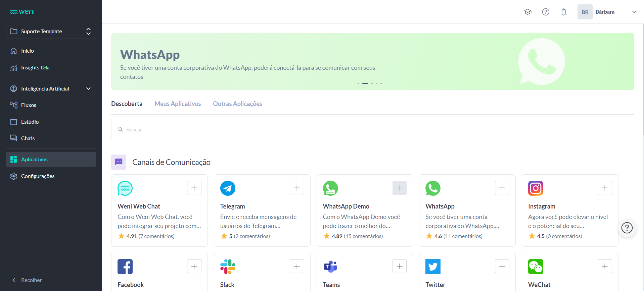
Task: Click the Buscar search field
Action: pyautogui.click(x=372, y=129)
